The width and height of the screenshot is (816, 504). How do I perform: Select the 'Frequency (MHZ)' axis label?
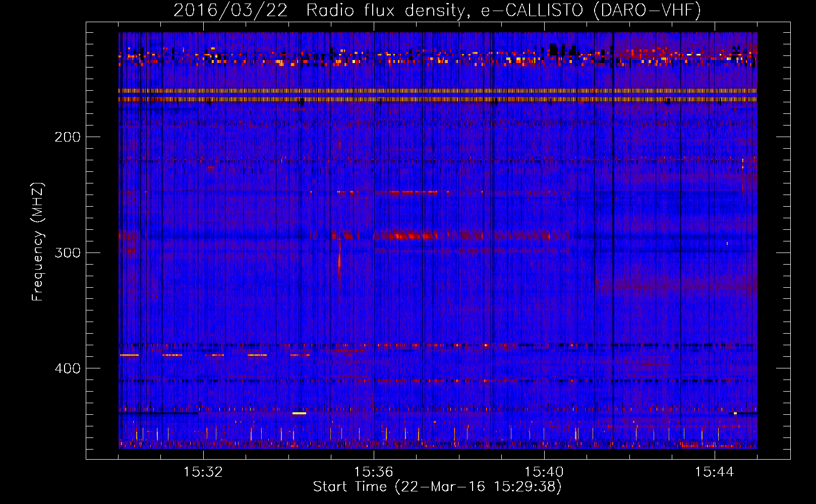tap(38, 242)
